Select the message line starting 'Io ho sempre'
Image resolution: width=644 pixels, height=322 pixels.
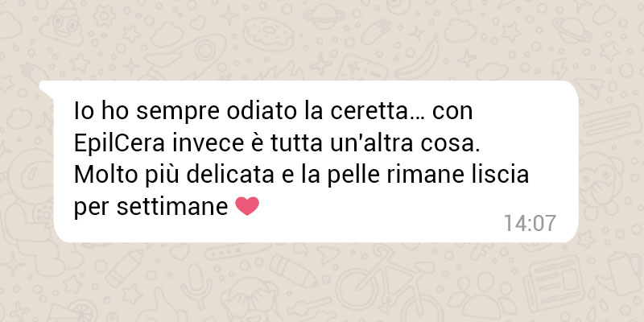[273, 112]
